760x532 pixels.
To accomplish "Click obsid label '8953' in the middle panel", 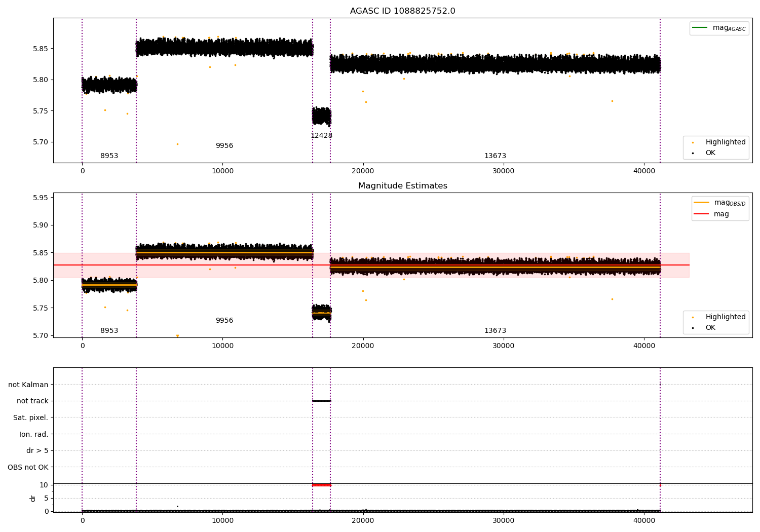I will (109, 330).
